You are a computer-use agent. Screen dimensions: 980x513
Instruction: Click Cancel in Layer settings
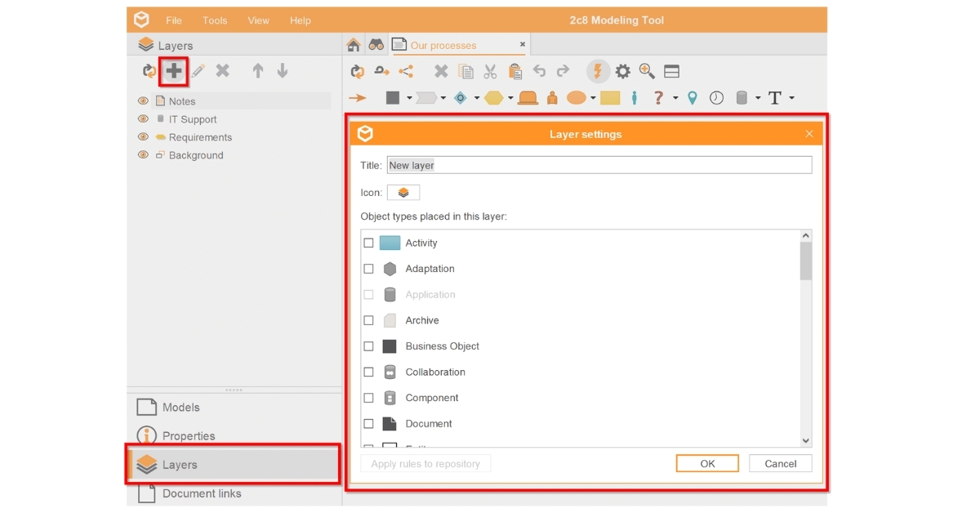pos(781,463)
